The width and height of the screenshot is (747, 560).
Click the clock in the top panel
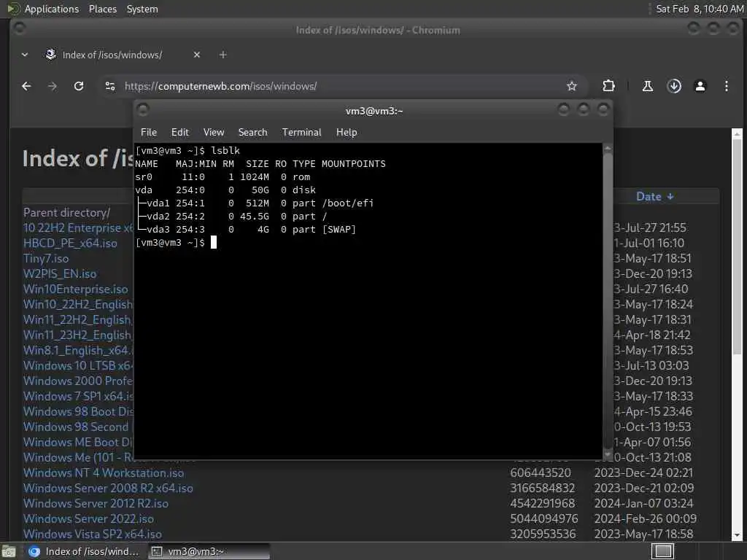coord(700,9)
